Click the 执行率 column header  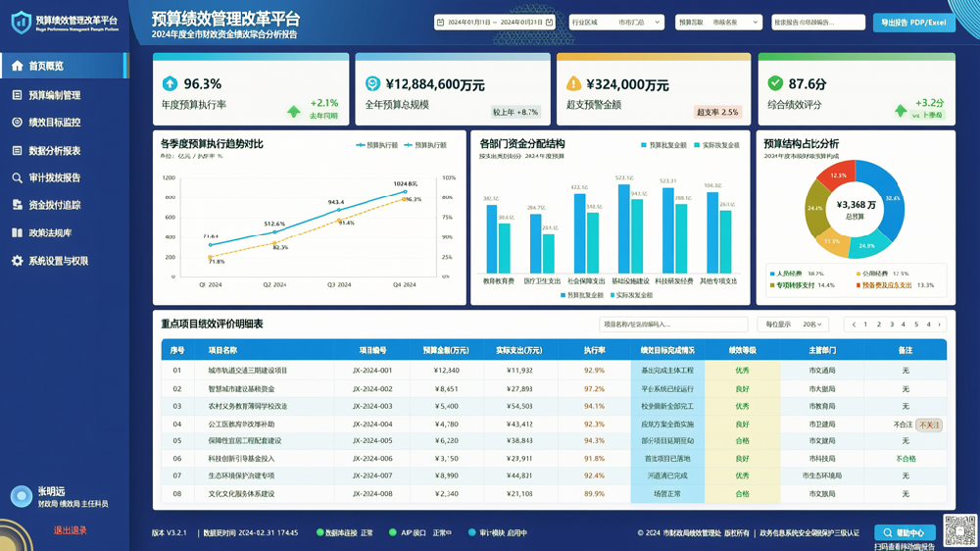point(594,350)
